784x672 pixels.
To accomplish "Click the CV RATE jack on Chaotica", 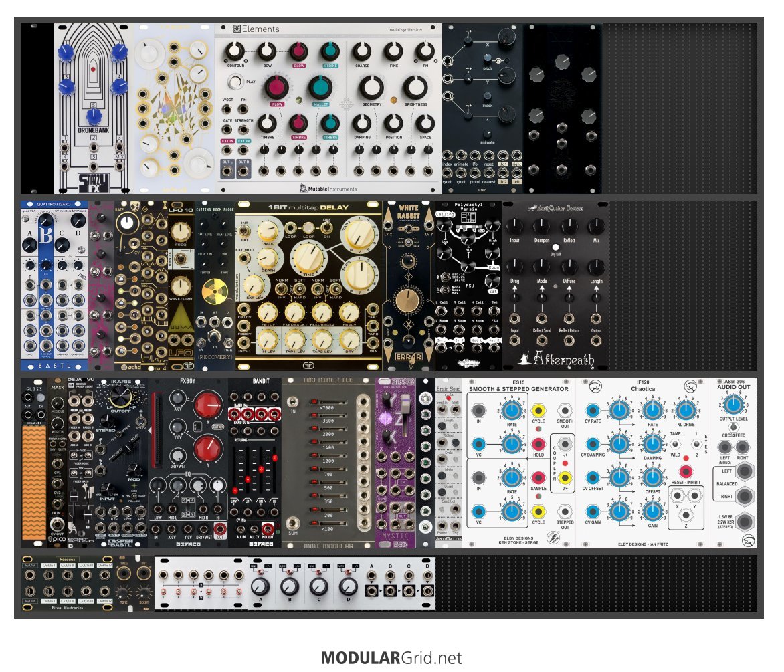I will pyautogui.click(x=593, y=410).
